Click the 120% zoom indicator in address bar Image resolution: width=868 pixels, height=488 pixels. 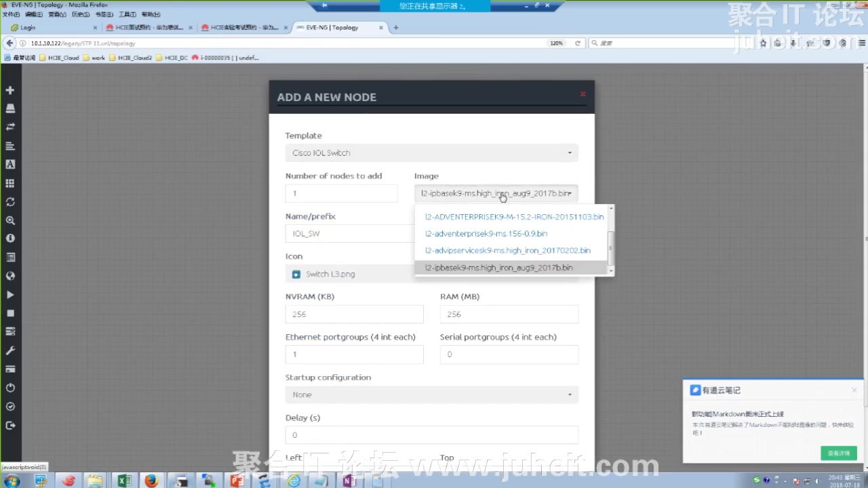point(556,43)
